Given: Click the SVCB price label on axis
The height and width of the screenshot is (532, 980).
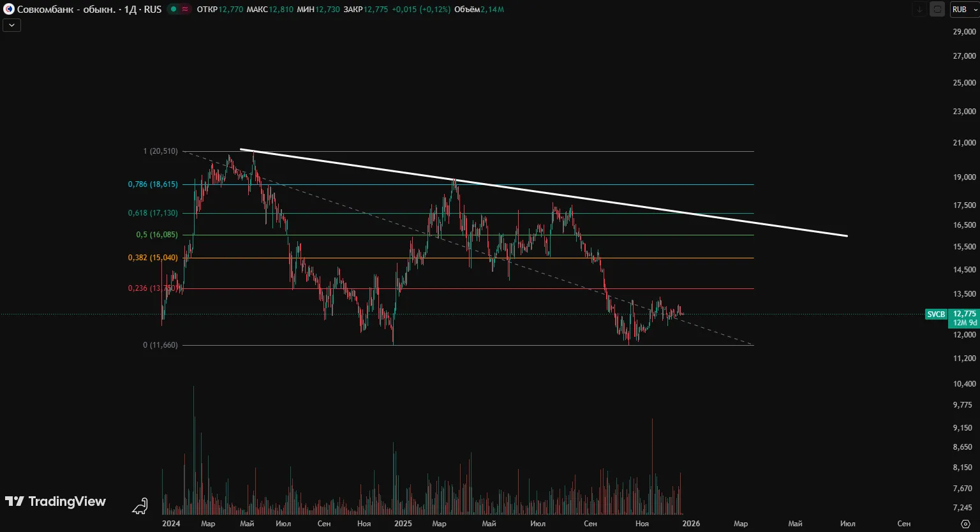Looking at the screenshot, I should 936,314.
